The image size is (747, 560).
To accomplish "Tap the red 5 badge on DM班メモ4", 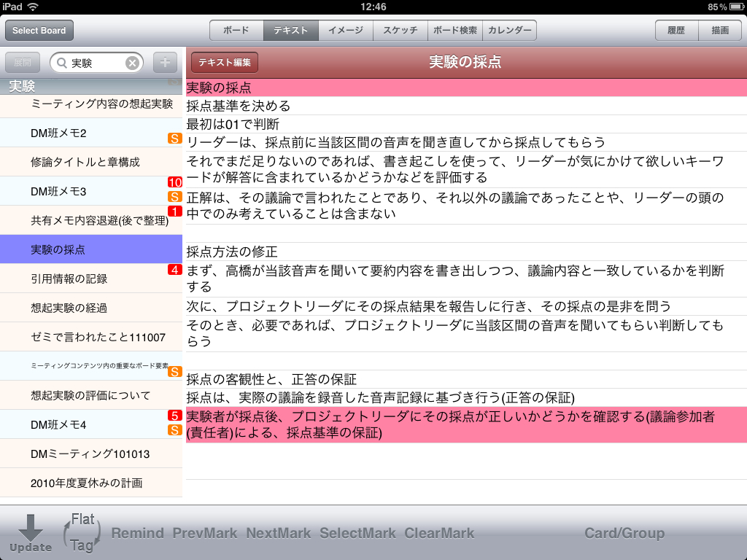I will 174,416.
